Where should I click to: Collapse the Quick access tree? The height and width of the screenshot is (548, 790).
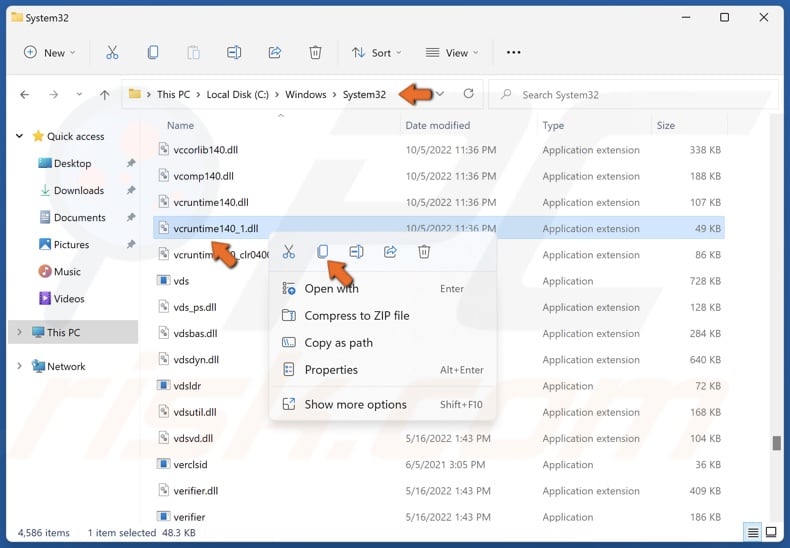[20, 136]
